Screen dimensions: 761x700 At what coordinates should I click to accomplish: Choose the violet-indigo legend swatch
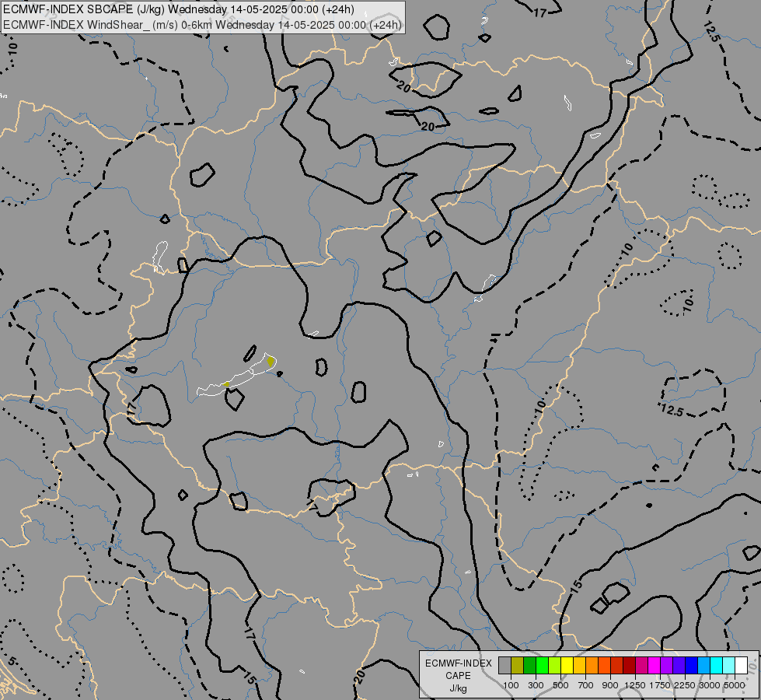(679, 666)
